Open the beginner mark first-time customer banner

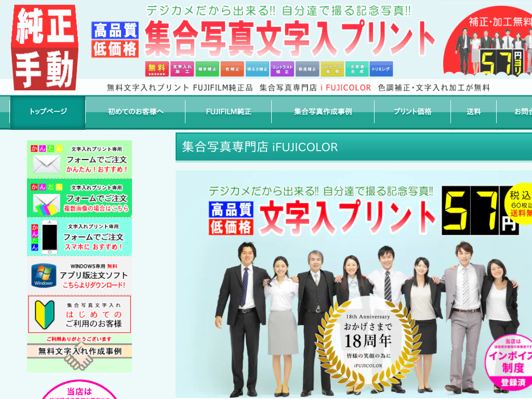point(79,314)
